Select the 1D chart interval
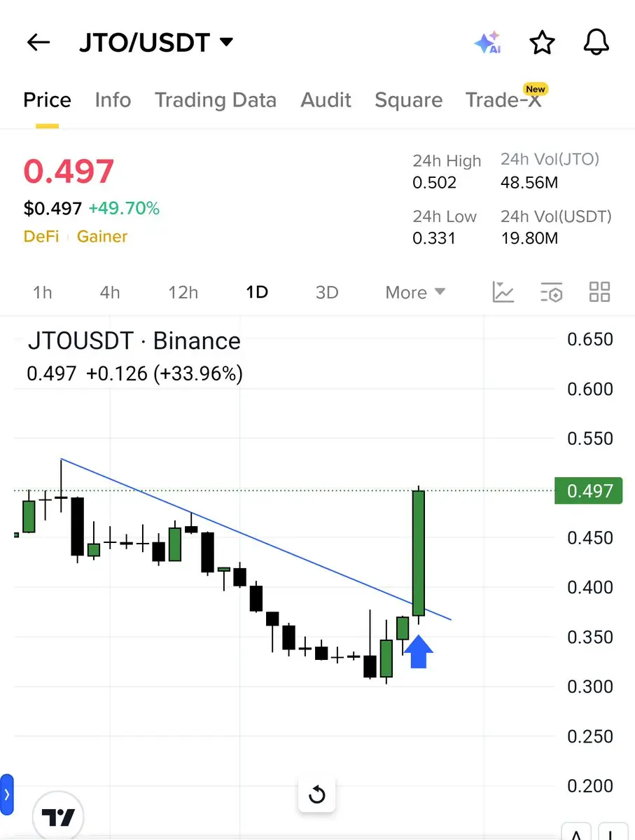This screenshot has height=840, width=635. (x=257, y=293)
